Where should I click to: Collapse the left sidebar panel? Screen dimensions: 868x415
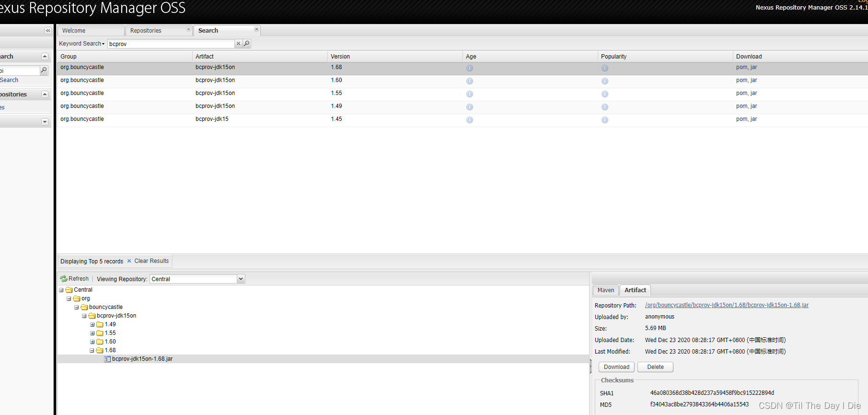(x=48, y=30)
